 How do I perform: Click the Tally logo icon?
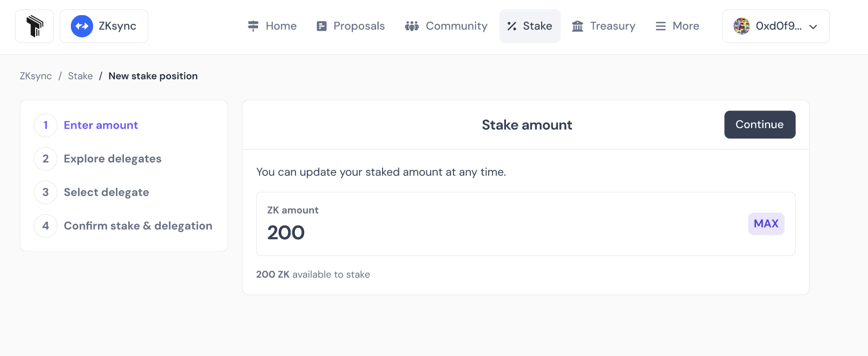pyautogui.click(x=35, y=26)
